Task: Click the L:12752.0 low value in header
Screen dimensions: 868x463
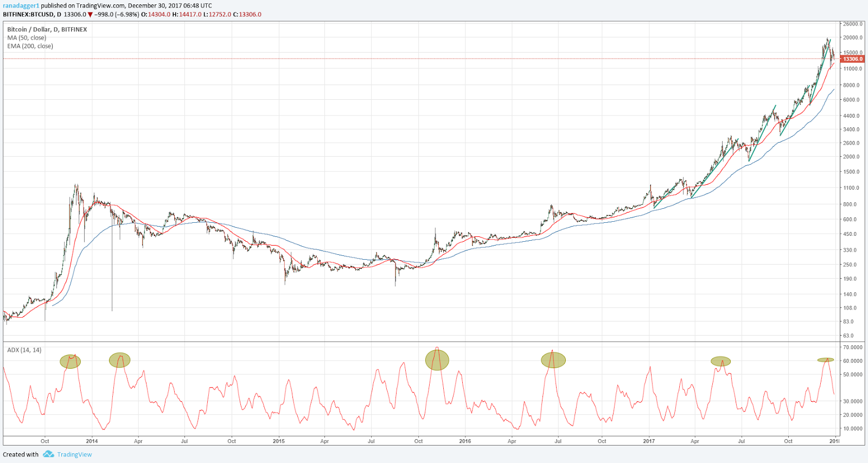Action: pyautogui.click(x=218, y=15)
